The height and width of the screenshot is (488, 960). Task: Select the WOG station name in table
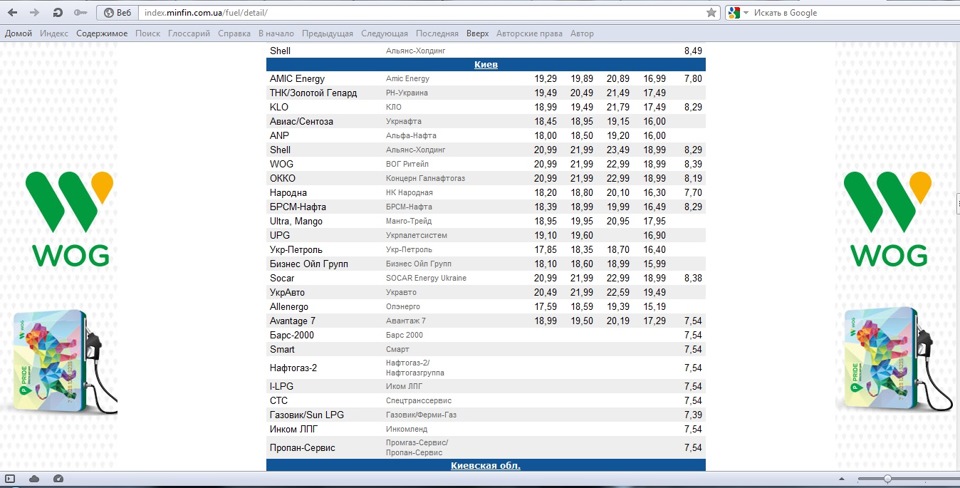coord(281,164)
